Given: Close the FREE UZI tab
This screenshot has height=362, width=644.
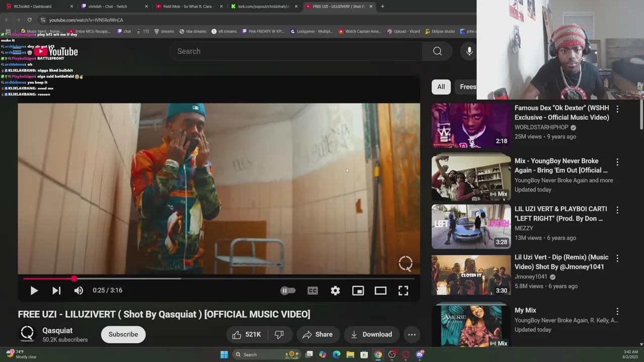Looking at the screenshot, I should coord(371,7).
